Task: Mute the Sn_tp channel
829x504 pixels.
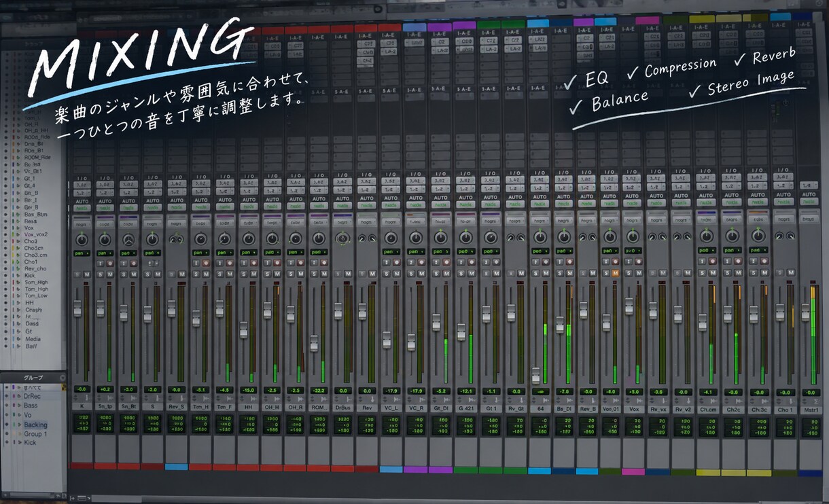Action: (110, 274)
